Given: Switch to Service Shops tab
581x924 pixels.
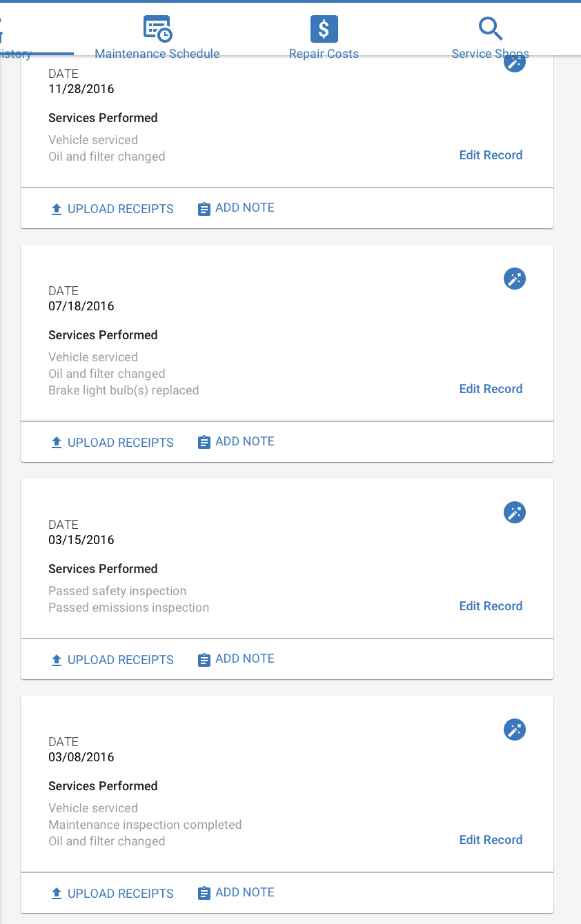Looking at the screenshot, I should point(490,54).
